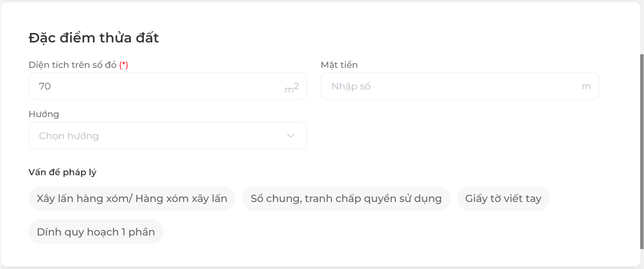This screenshot has height=269, width=644.
Task: Click the m unit label in Mặt tiền
Action: (x=587, y=86)
